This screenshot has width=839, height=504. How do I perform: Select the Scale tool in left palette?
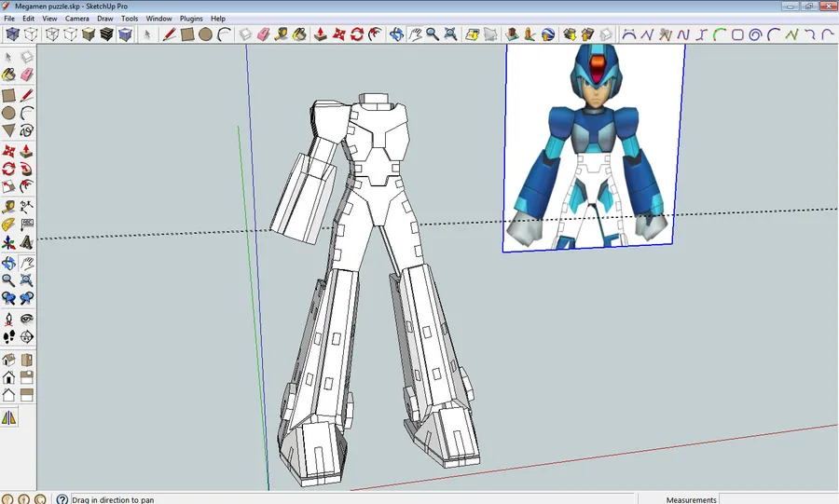coord(8,186)
